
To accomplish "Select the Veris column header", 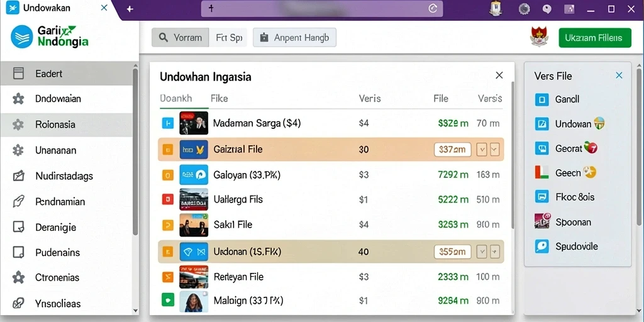I will (x=370, y=99).
